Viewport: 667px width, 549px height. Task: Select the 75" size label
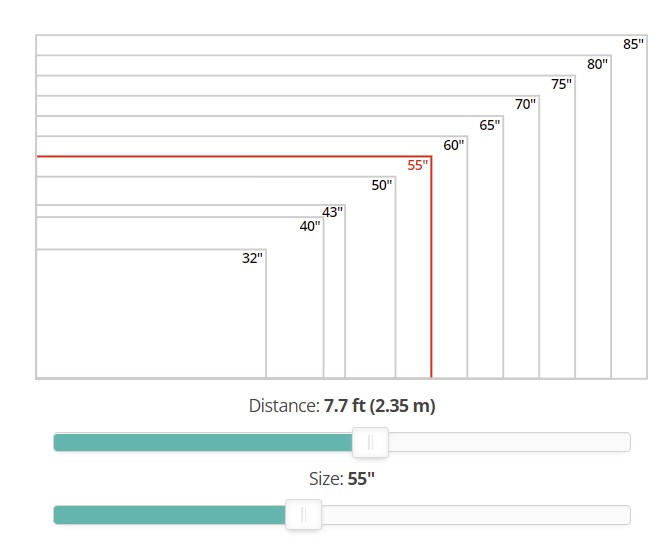click(x=562, y=84)
